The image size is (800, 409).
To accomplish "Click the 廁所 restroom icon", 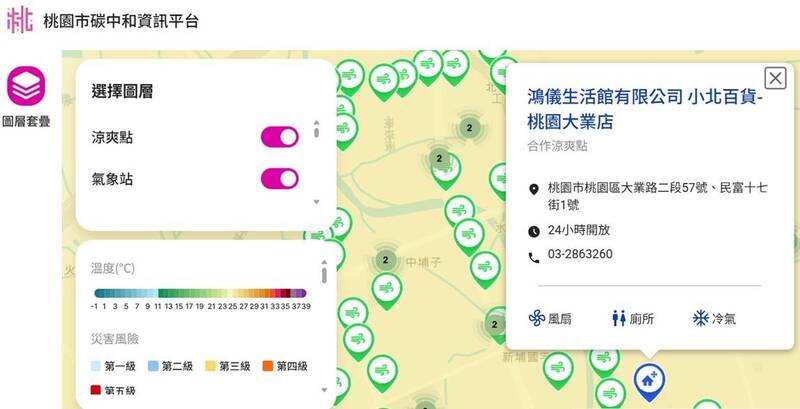I will (x=618, y=319).
